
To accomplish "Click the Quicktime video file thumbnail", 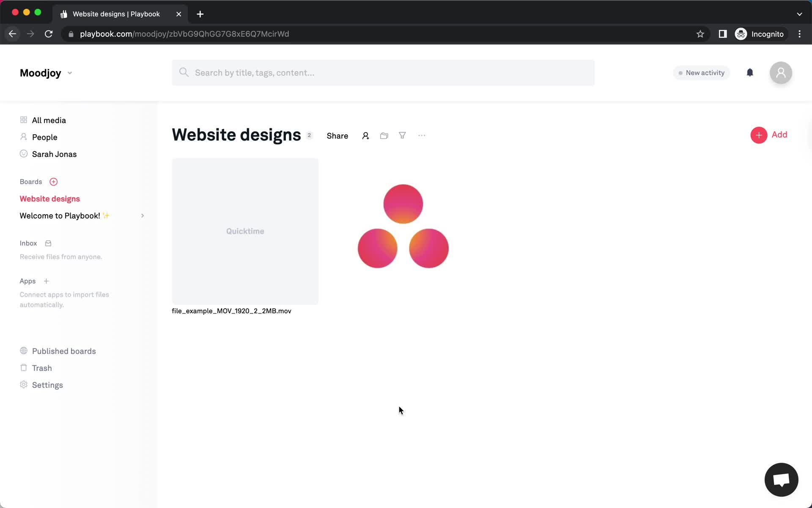I will click(x=245, y=231).
